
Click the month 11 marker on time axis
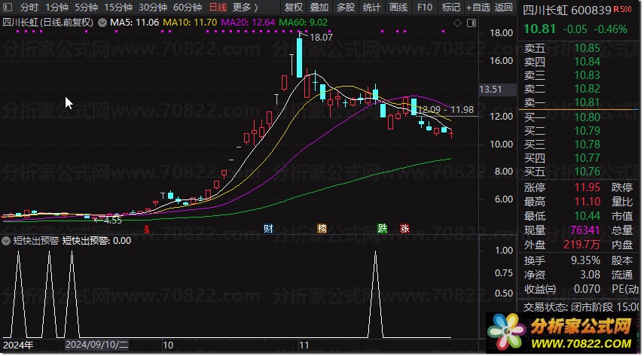pos(304,345)
